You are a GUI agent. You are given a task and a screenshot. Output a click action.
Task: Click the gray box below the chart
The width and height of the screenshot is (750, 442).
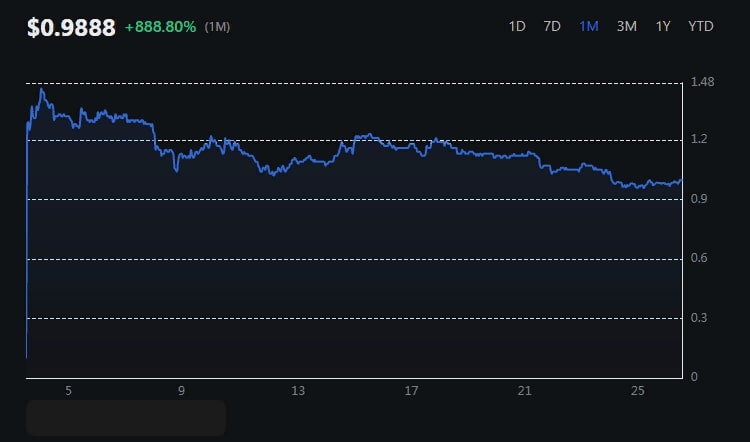[x=126, y=418]
